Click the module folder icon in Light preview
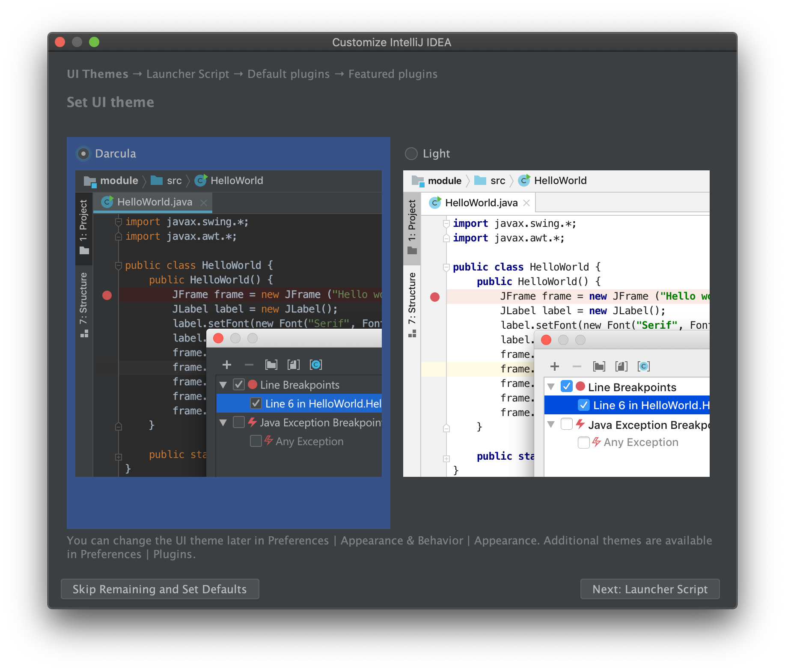 pyautogui.click(x=418, y=181)
